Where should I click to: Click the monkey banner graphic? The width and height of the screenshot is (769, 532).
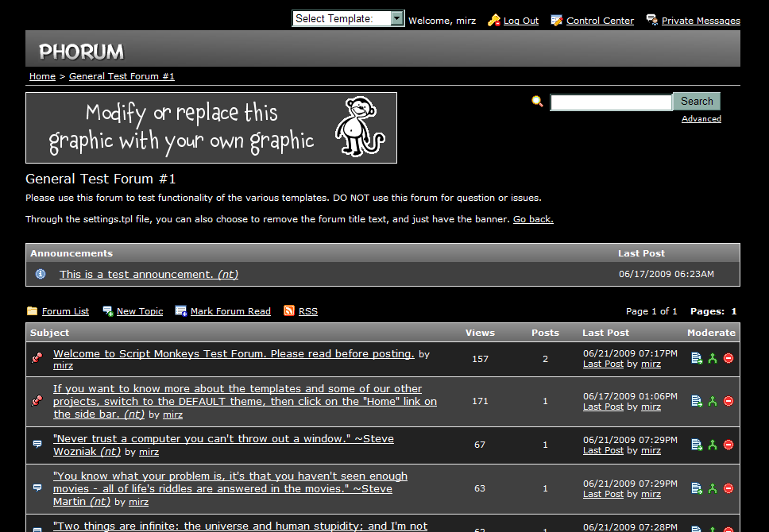pyautogui.click(x=211, y=128)
